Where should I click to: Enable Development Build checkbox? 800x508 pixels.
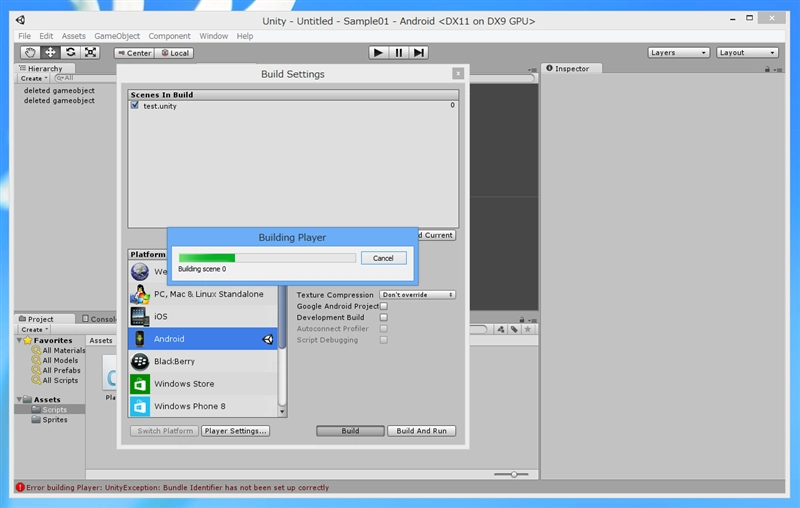384,317
